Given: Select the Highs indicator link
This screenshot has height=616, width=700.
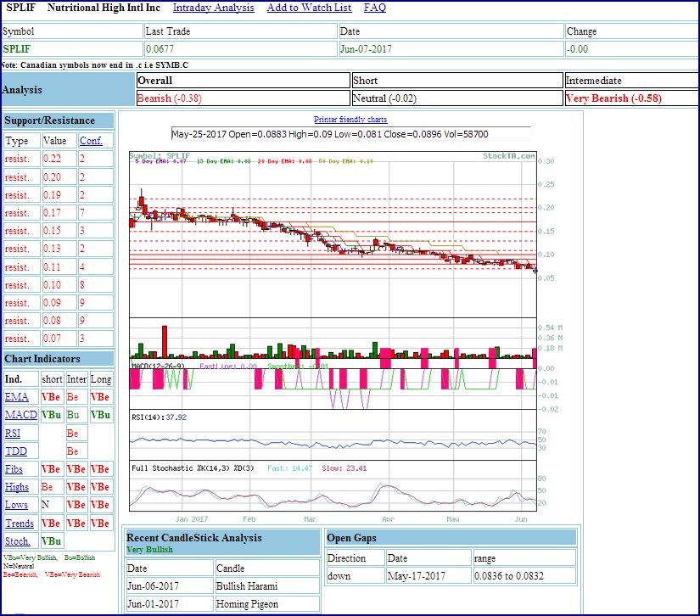Looking at the screenshot, I should tap(17, 487).
